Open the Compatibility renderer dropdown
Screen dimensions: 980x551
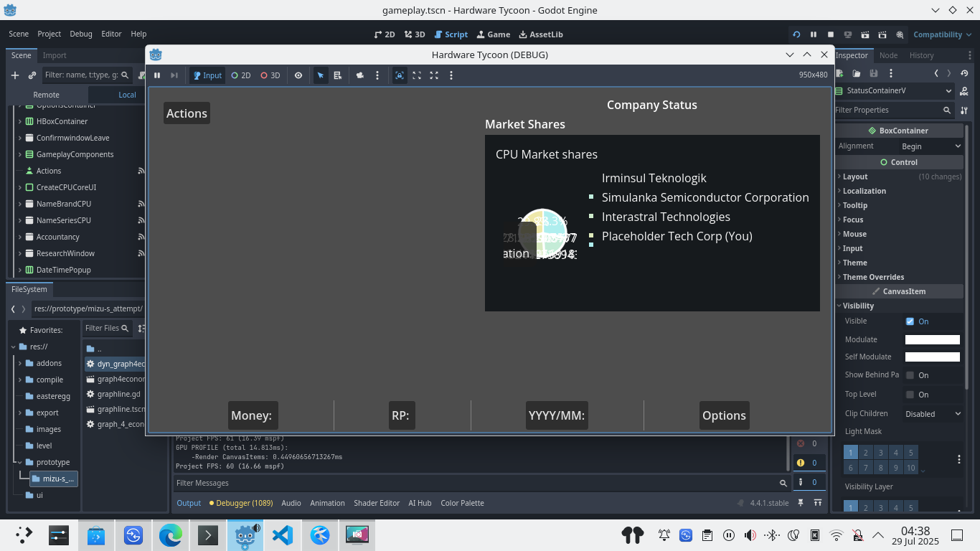coord(942,34)
